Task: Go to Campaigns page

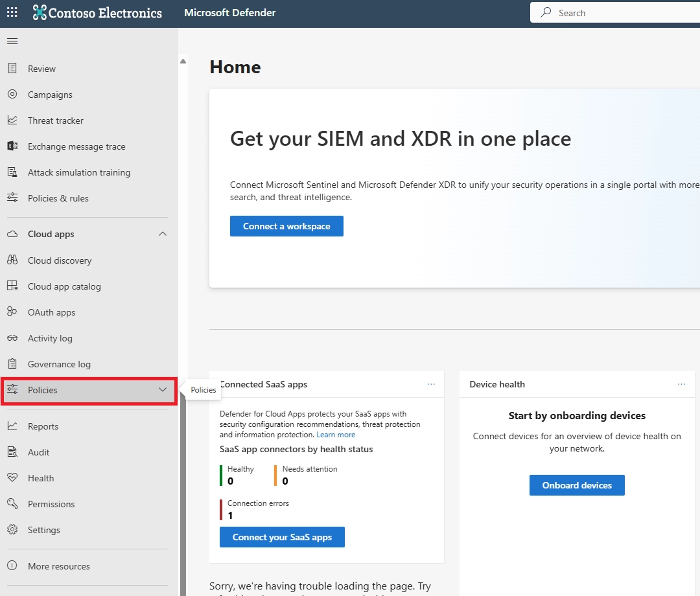Action: point(50,95)
